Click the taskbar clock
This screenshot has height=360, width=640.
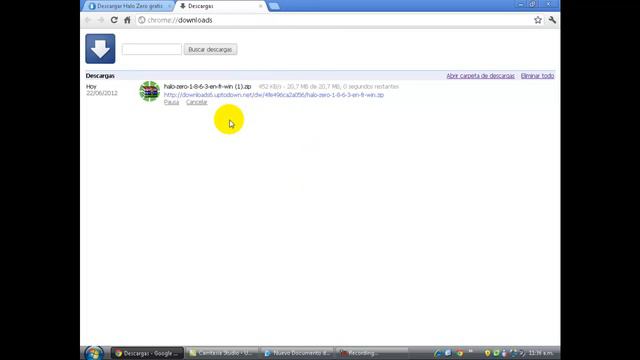[x=541, y=353]
